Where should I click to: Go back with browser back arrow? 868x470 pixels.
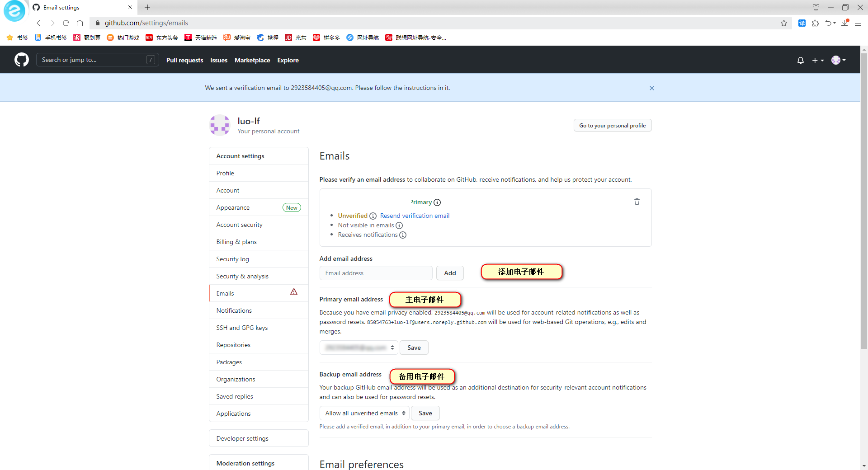pos(39,23)
